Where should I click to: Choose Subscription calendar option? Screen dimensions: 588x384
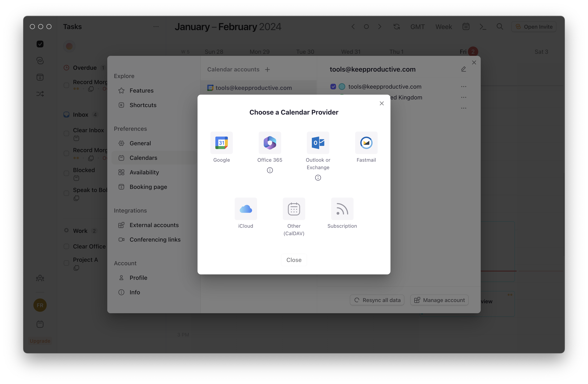tap(342, 209)
